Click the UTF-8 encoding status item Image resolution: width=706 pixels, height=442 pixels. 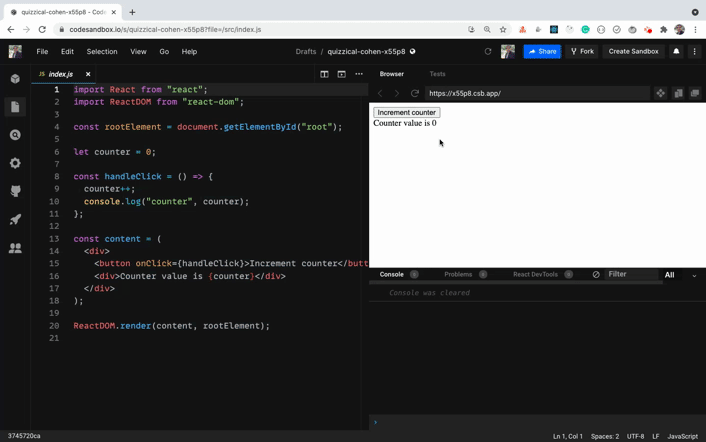coord(635,436)
